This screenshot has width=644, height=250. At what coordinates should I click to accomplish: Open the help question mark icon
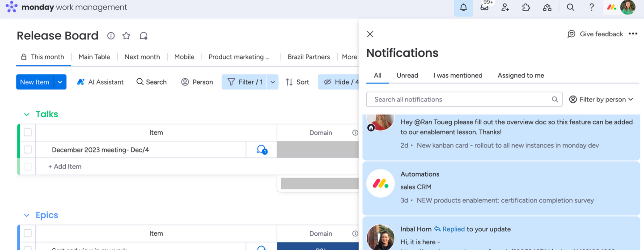point(592,8)
